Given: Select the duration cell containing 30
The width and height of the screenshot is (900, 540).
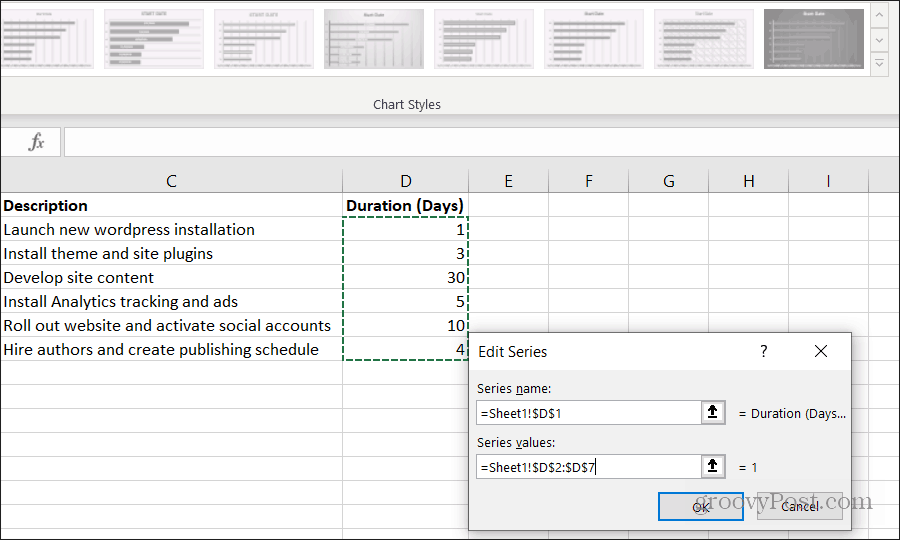Looking at the screenshot, I should point(406,278).
